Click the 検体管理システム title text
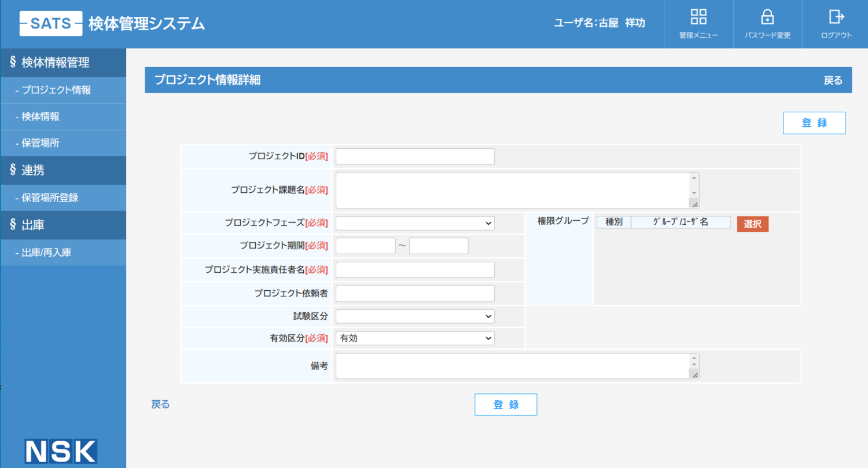Image resolution: width=868 pixels, height=468 pixels. click(x=146, y=24)
